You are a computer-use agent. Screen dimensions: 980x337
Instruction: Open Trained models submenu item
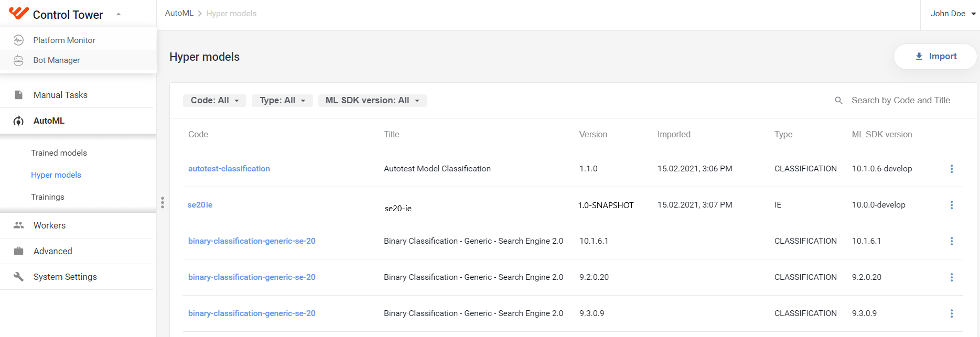tap(59, 153)
